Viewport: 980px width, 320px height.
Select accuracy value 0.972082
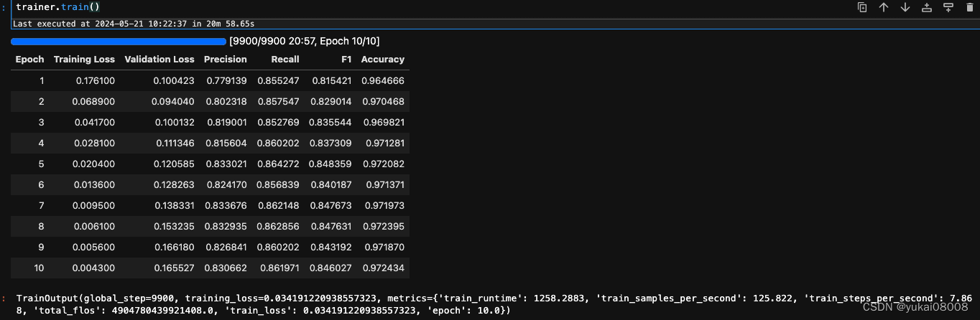(384, 164)
